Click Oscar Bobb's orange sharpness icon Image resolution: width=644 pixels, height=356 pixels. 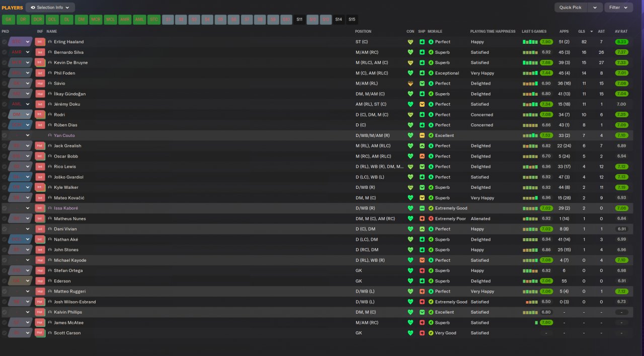point(422,156)
